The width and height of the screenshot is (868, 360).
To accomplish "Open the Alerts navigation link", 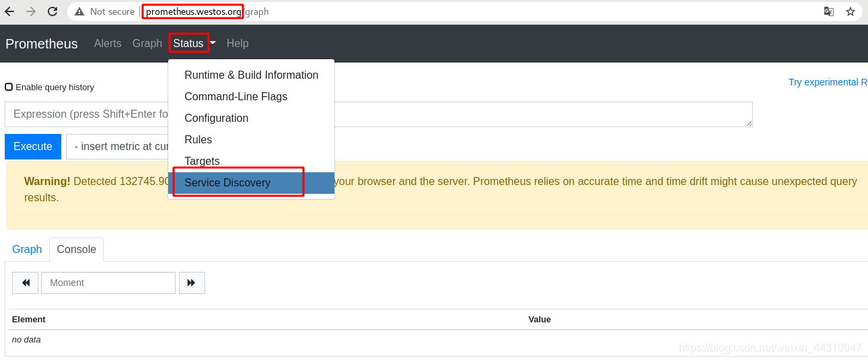I will coord(108,43).
